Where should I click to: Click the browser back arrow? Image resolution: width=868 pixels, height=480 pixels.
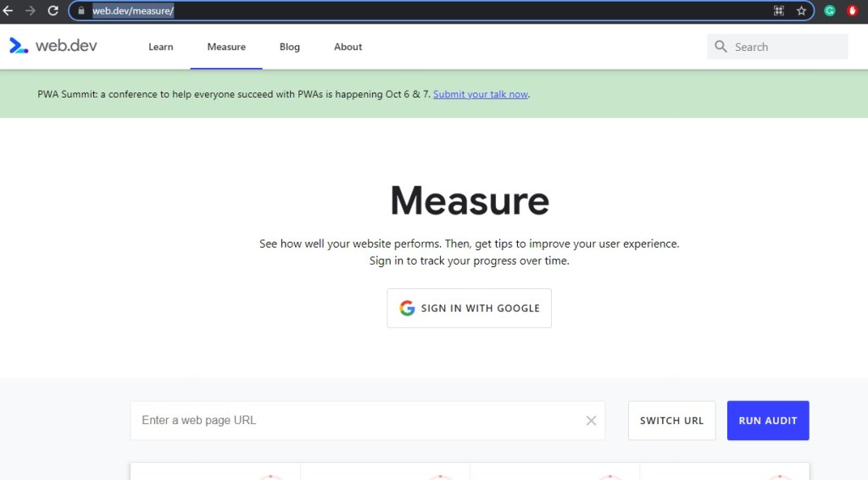point(8,11)
